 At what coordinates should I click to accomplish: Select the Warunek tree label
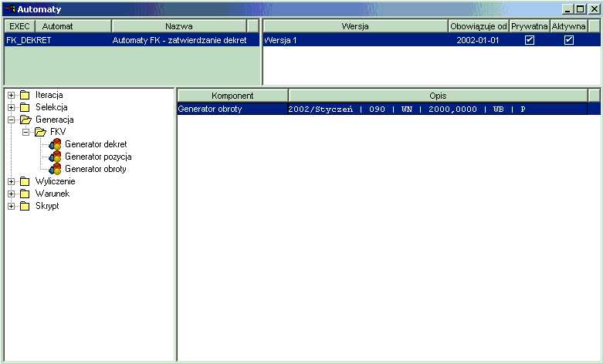pos(53,193)
